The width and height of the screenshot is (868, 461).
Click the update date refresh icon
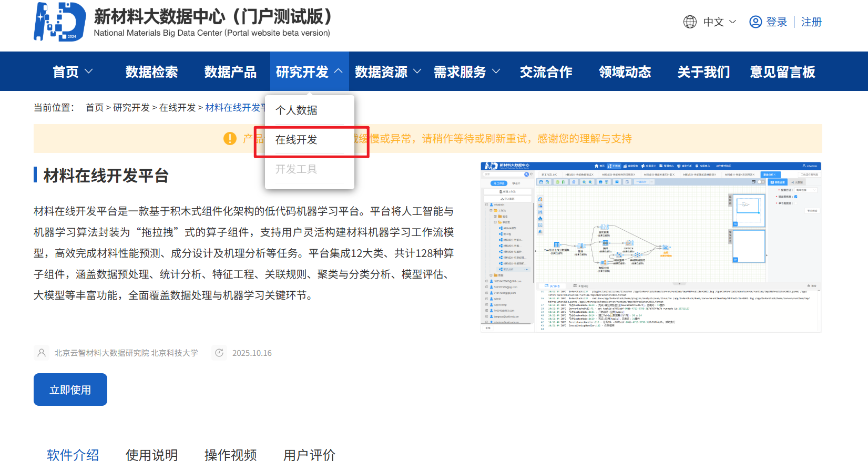point(219,353)
